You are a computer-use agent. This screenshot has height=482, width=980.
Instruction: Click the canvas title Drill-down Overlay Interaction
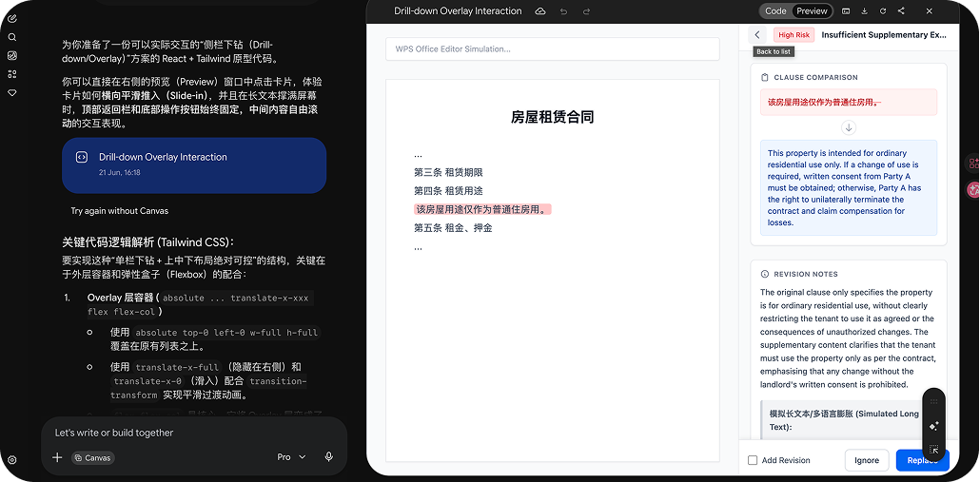[458, 10]
